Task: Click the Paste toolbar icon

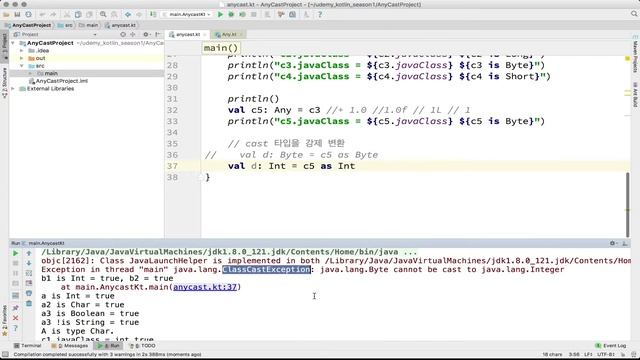Action: (89, 15)
